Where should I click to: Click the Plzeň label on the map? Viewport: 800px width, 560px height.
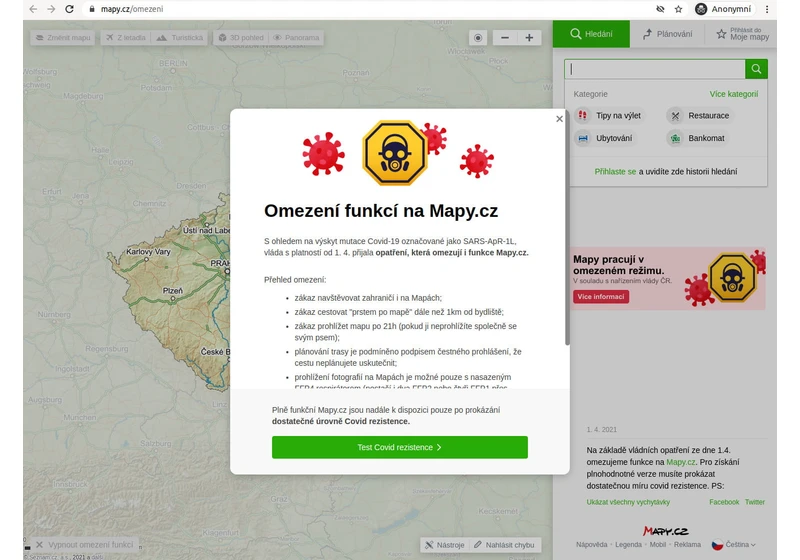(x=172, y=291)
